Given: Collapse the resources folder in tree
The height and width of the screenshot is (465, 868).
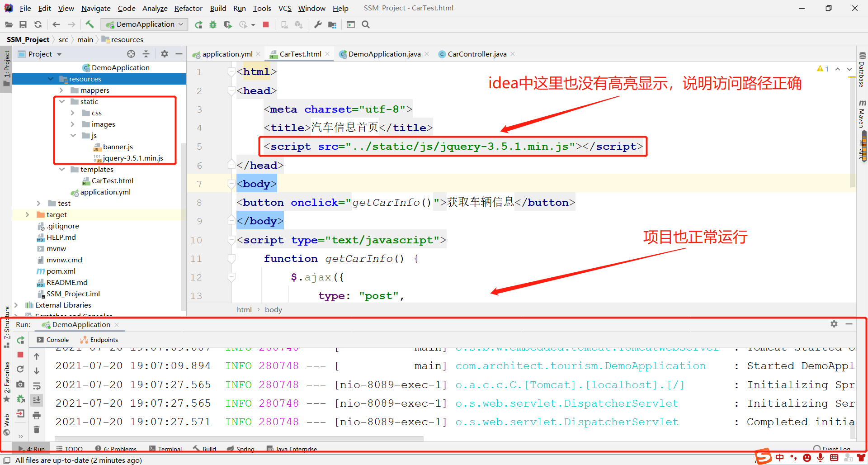Looking at the screenshot, I should (x=51, y=79).
